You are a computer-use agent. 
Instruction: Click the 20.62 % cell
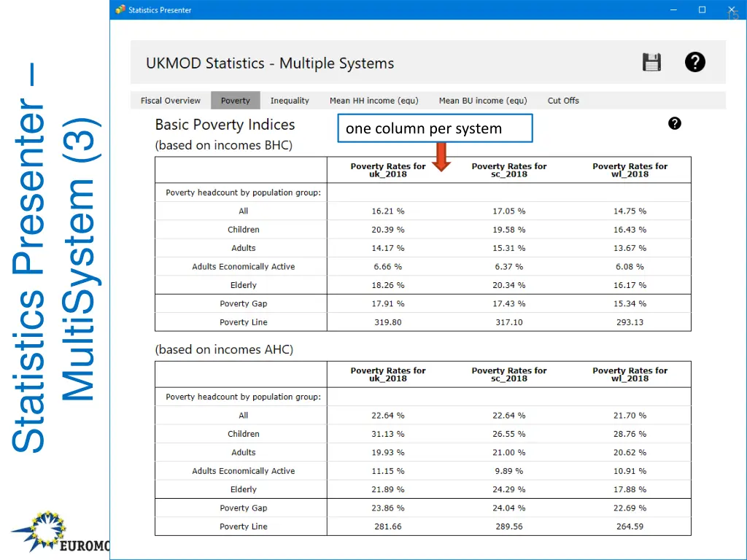(x=630, y=452)
